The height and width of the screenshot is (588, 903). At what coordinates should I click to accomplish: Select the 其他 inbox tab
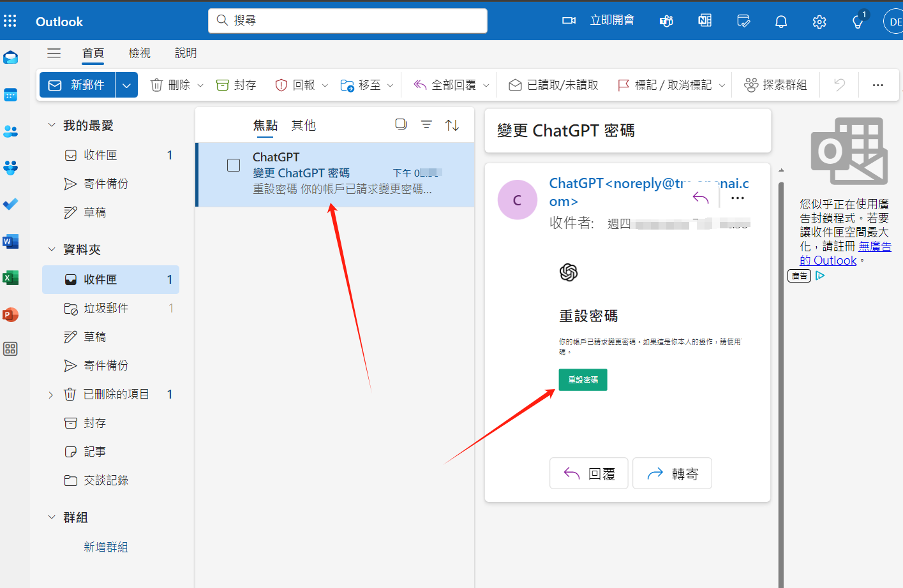tap(304, 125)
